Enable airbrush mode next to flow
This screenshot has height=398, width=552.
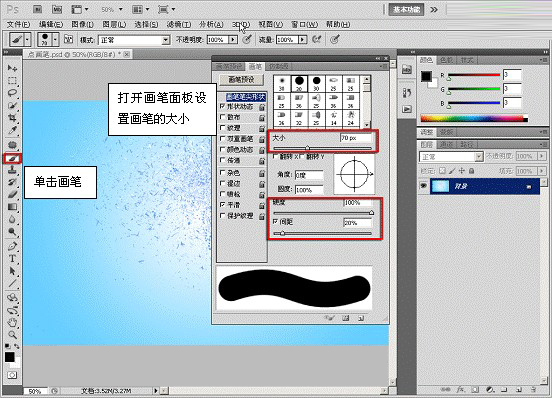(317, 39)
